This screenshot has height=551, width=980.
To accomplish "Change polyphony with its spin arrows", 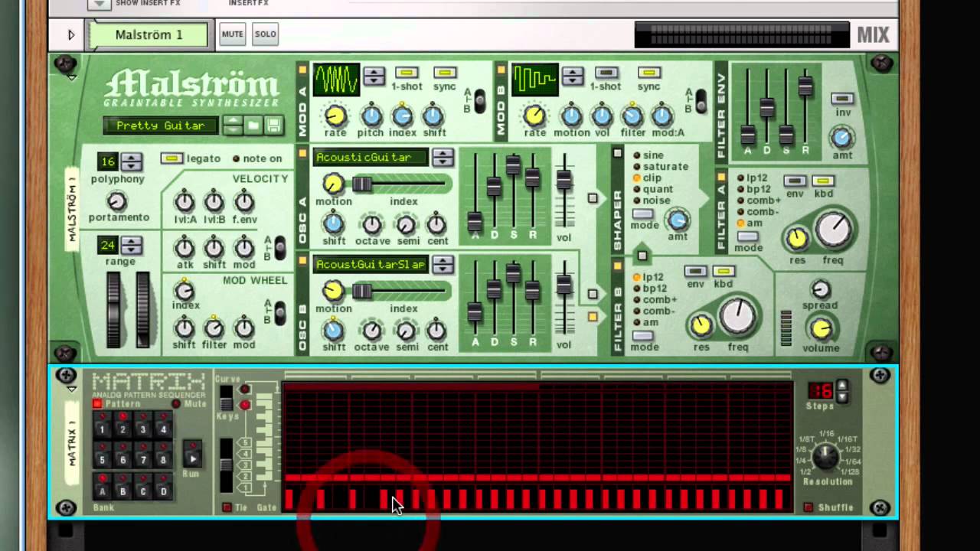I will (132, 161).
